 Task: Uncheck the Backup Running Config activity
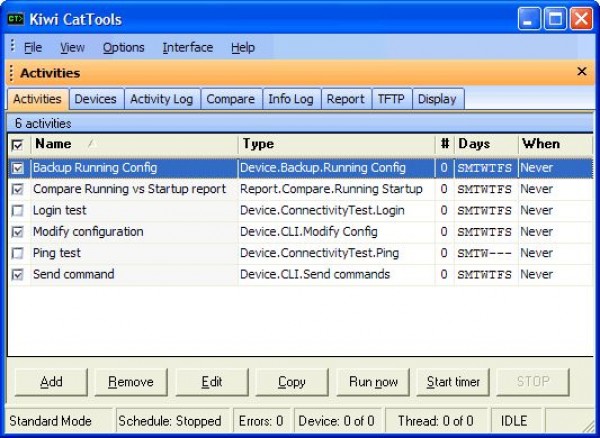[x=17, y=168]
